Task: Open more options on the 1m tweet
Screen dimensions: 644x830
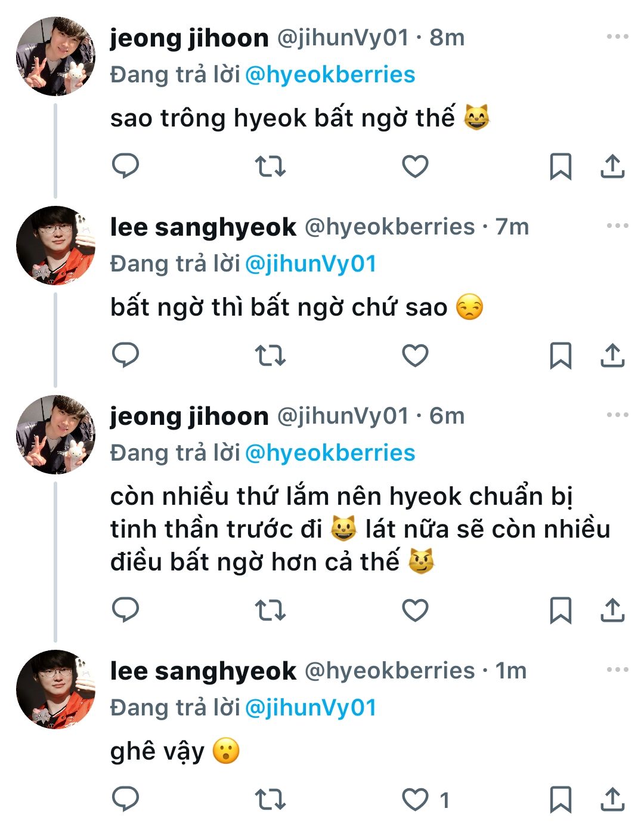Action: tap(617, 670)
